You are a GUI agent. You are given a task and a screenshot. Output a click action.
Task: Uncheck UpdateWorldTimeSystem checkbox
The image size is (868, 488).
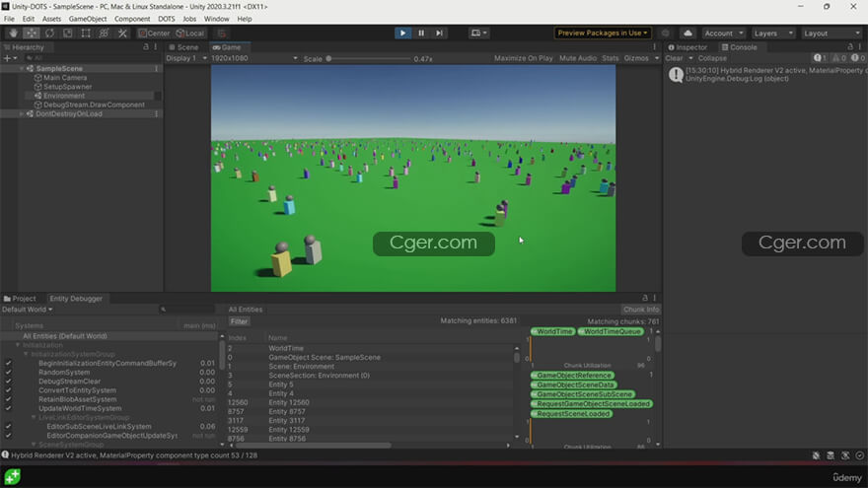tap(8, 408)
